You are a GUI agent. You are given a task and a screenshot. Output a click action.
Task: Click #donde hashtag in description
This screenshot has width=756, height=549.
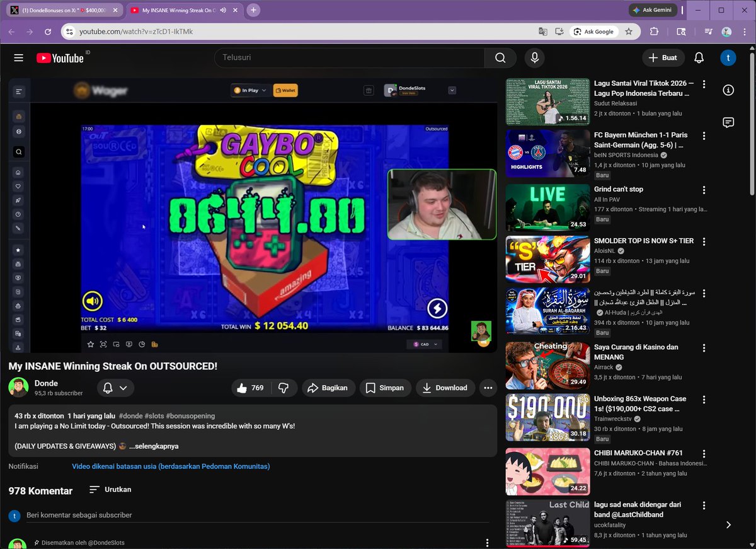130,416
